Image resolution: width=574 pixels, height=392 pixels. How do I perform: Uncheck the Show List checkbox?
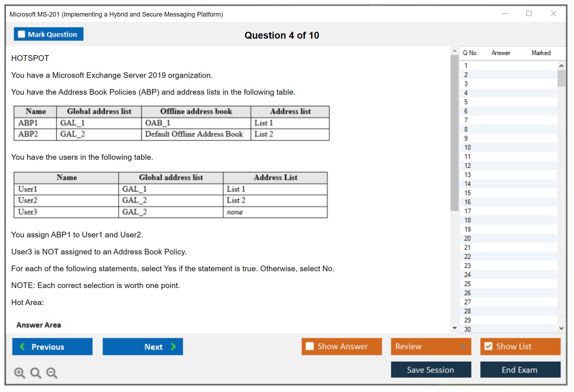(488, 346)
